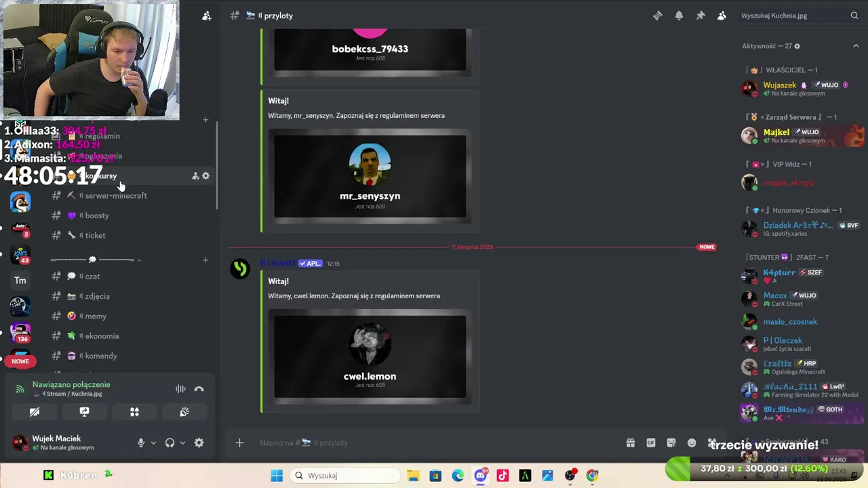Click the connection signal icon beside Nawiązano połączenie
868x488 pixels.
pos(20,389)
